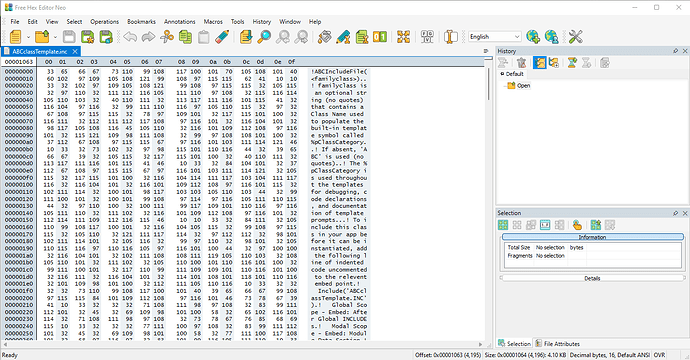
Task: Click the grayed Find Next magnifier icon
Action: pos(301,37)
